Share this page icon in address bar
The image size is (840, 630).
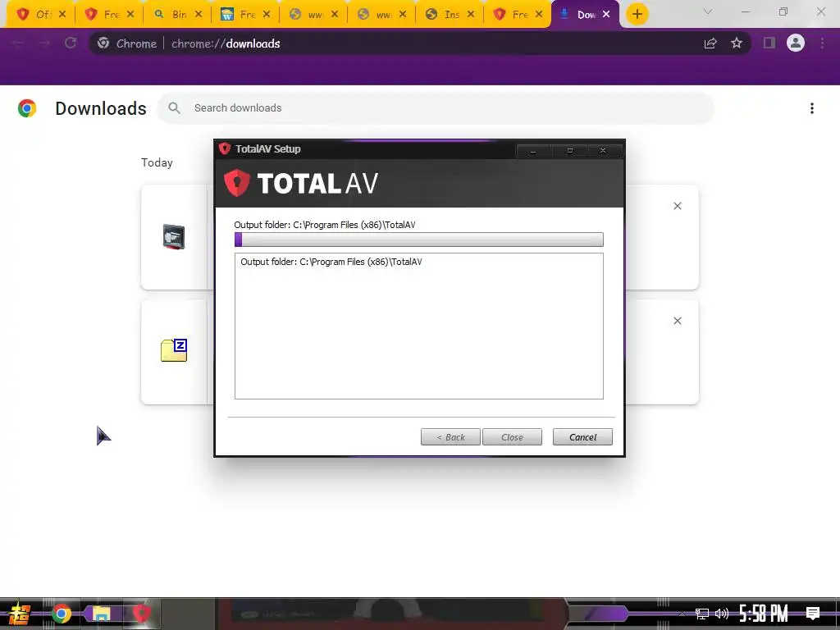710,43
